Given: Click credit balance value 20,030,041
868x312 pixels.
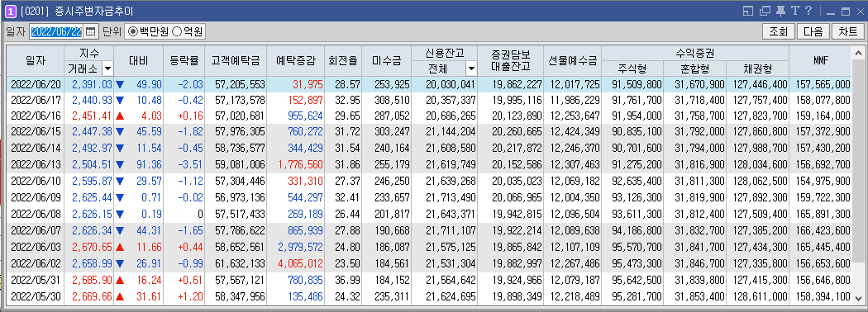Looking at the screenshot, I should (451, 84).
